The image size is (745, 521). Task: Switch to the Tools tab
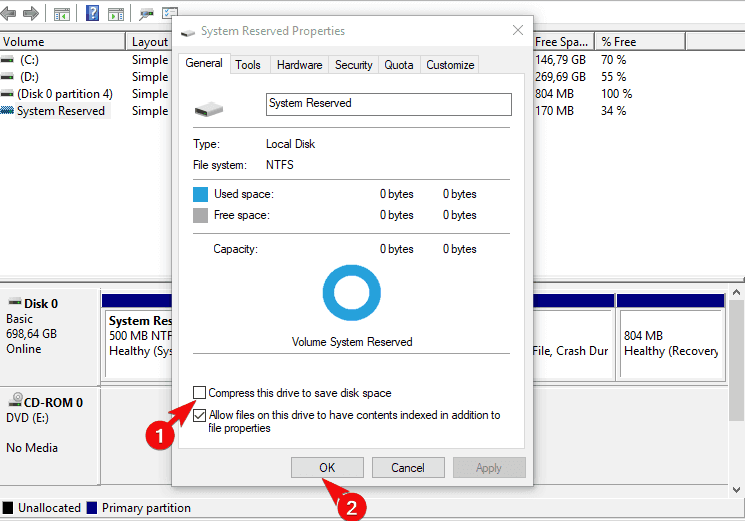click(248, 65)
